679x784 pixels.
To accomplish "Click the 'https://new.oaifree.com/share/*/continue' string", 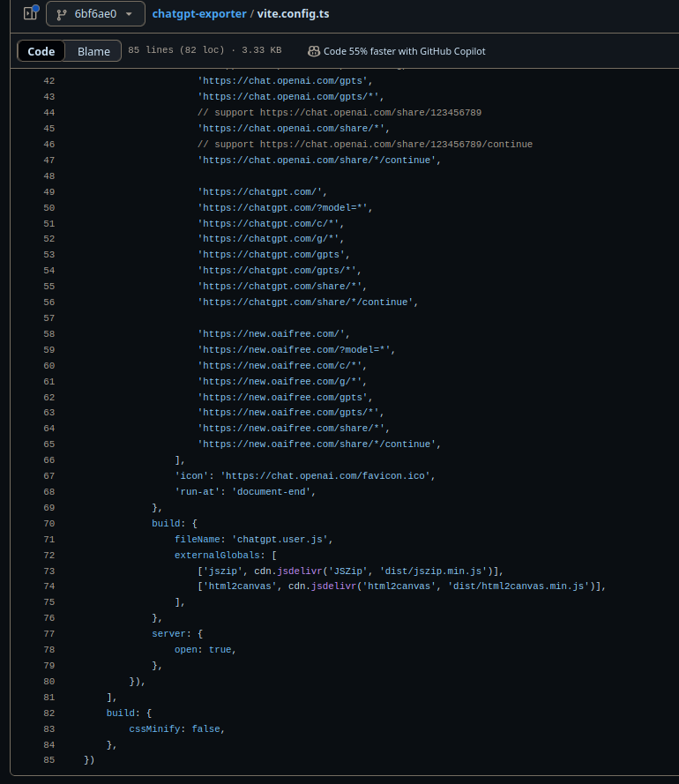I will [x=317, y=444].
